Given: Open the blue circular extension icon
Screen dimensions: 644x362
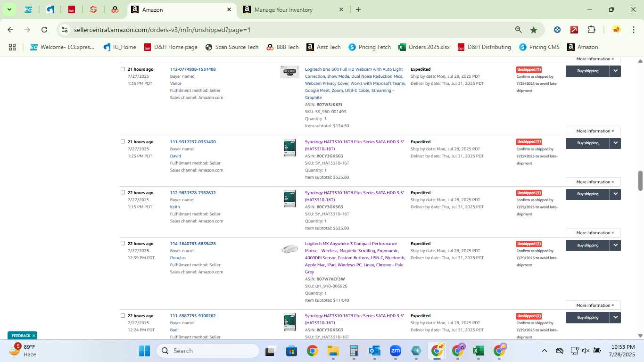Looking at the screenshot, I should tap(557, 30).
